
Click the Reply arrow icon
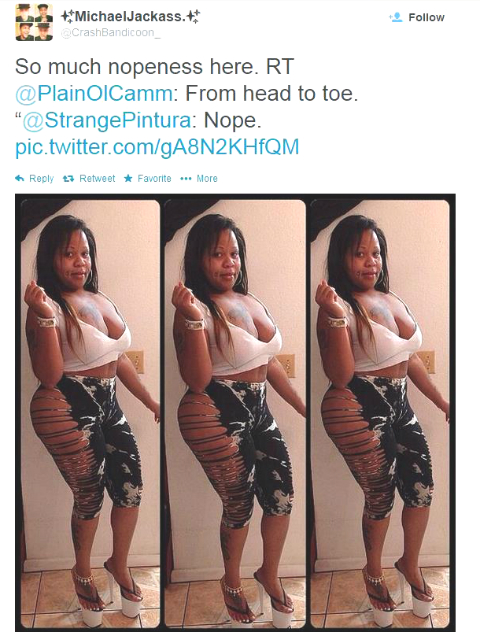coord(19,178)
